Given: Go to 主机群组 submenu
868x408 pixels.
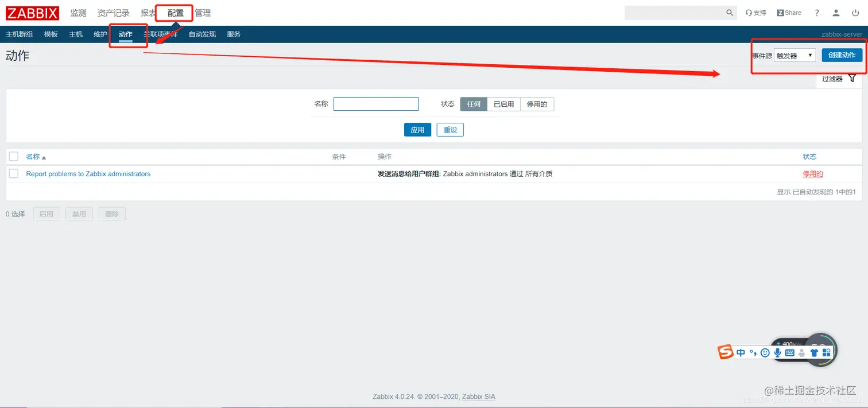Looking at the screenshot, I should pos(20,34).
